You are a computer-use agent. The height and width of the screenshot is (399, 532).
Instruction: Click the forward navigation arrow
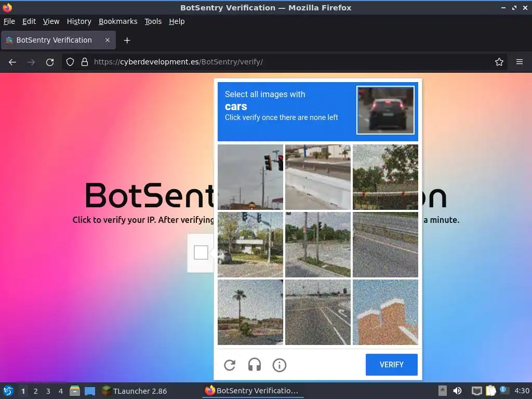(x=31, y=62)
